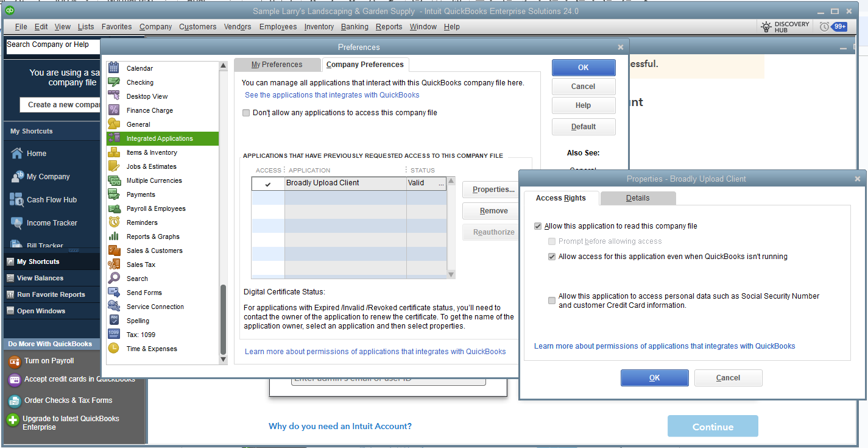Select the Broadly Upload Client row
This screenshot has height=448, width=868.
[349, 183]
